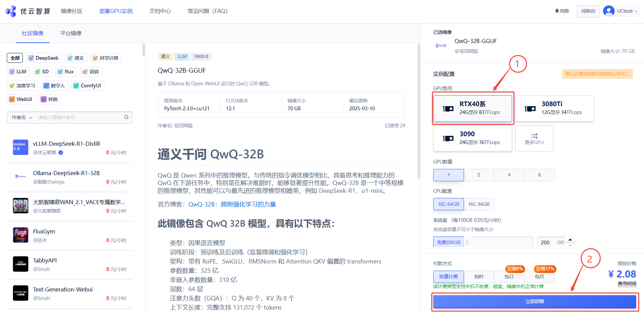Filter by the 其他 category tag
This screenshot has height=314, width=644.
(49, 99)
